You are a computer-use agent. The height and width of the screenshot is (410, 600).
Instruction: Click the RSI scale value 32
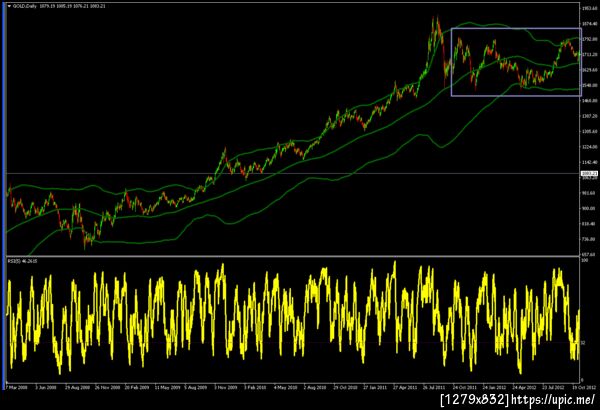[x=583, y=343]
